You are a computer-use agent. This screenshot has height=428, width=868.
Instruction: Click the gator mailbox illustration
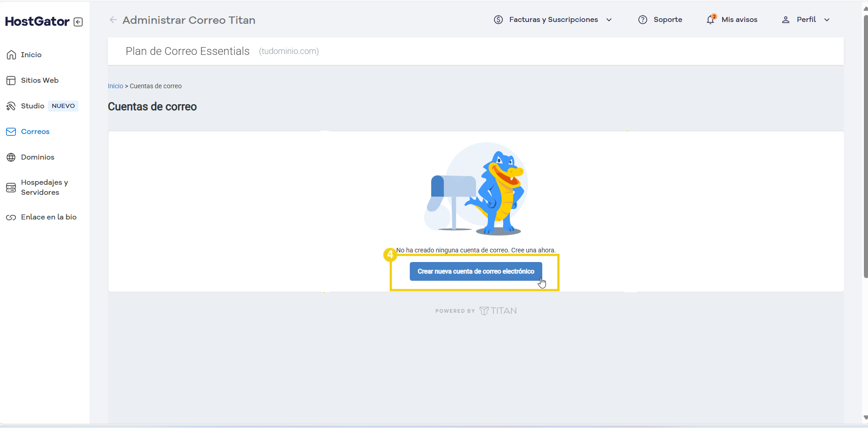476,189
